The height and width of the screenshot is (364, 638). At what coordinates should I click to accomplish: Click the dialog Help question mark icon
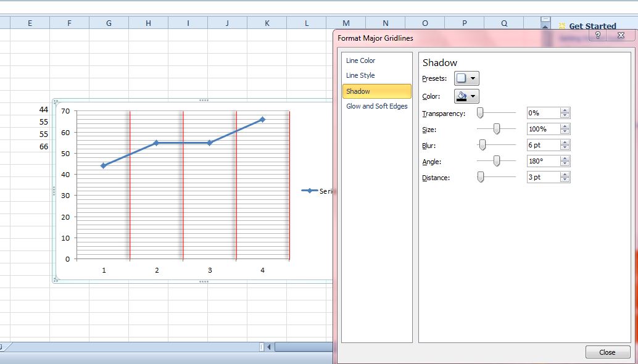coord(597,36)
